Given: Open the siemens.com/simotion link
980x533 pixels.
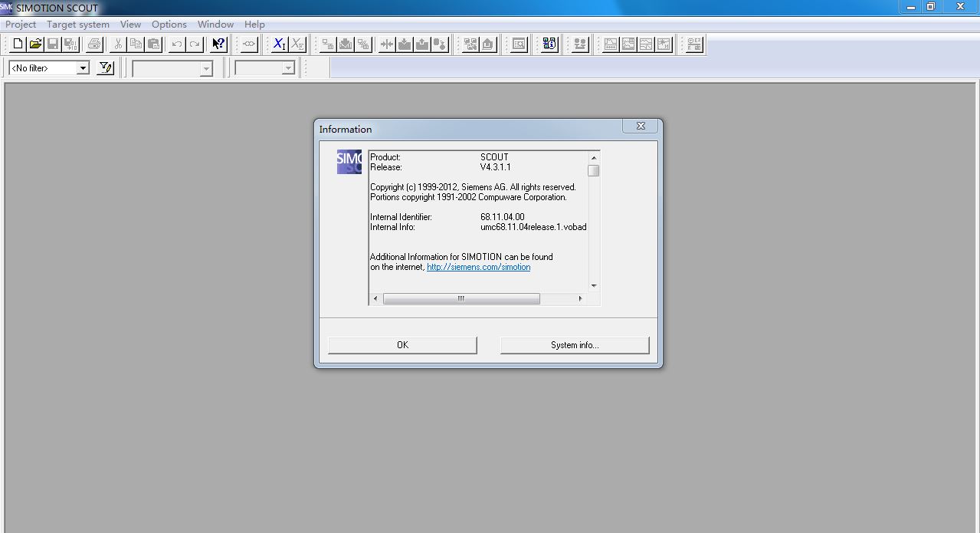Looking at the screenshot, I should point(478,267).
